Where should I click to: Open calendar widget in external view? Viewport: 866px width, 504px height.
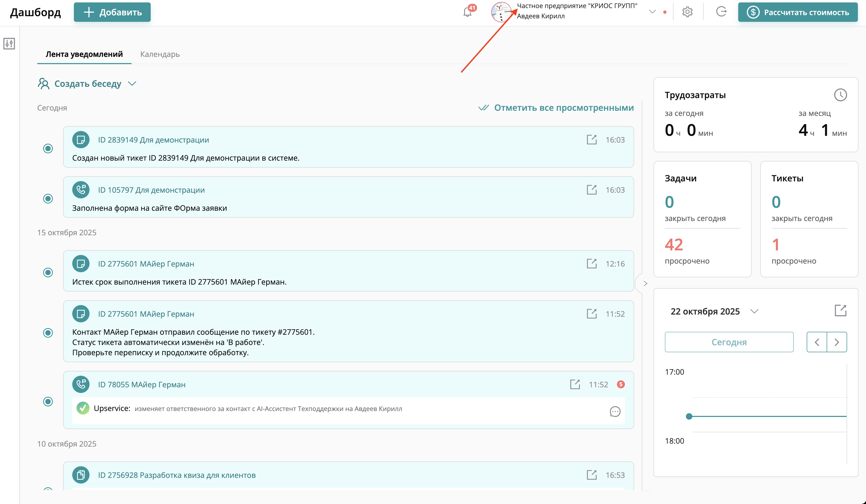point(840,310)
